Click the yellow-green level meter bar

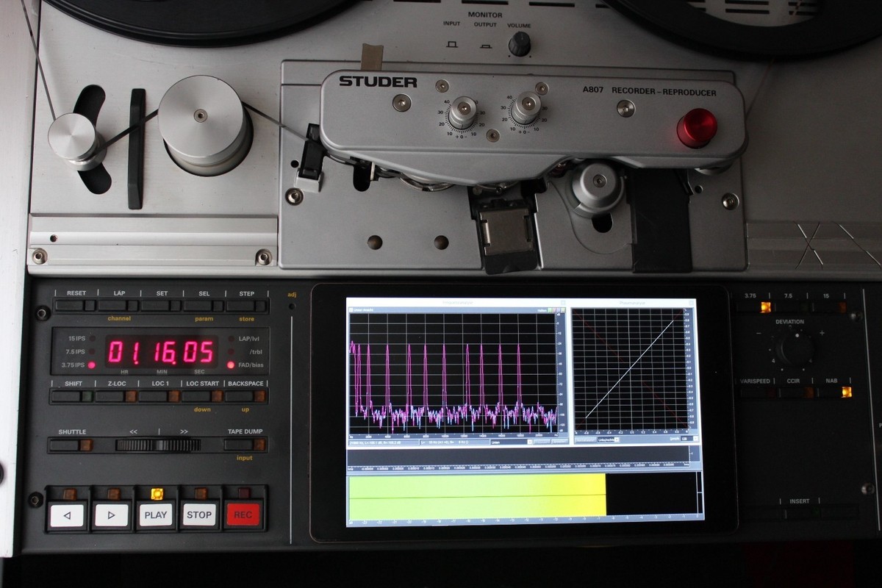pos(477,495)
